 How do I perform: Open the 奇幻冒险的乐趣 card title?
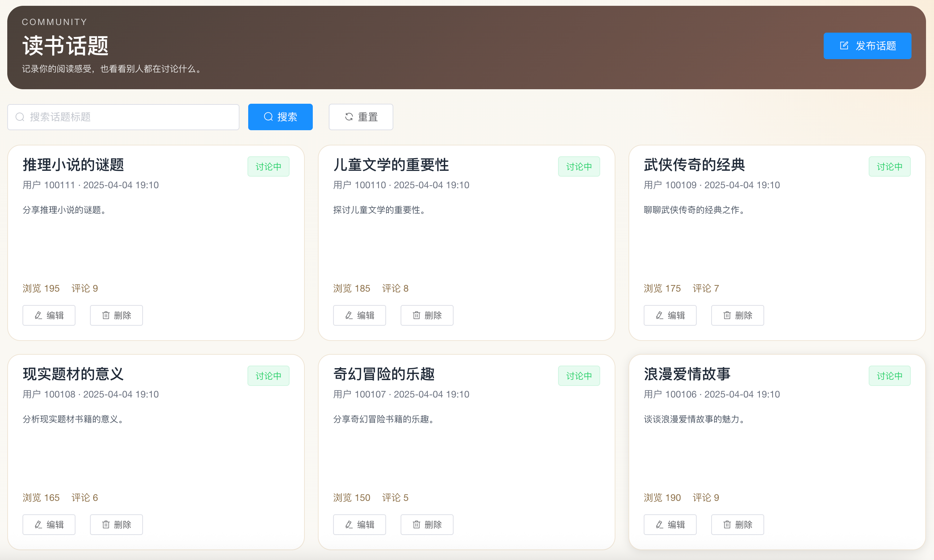384,374
